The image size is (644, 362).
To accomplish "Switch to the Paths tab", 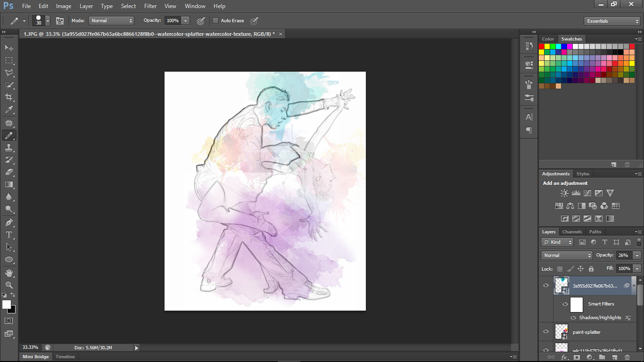I will (595, 232).
